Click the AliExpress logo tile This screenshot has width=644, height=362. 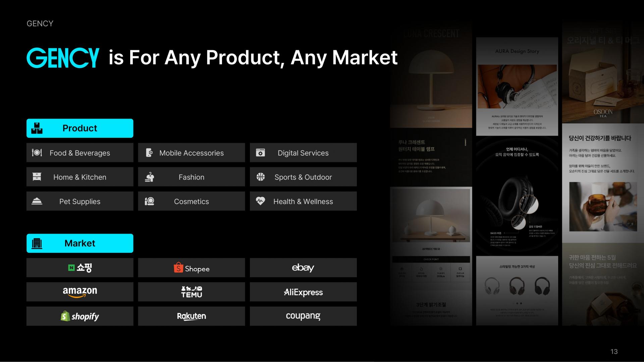tap(303, 292)
